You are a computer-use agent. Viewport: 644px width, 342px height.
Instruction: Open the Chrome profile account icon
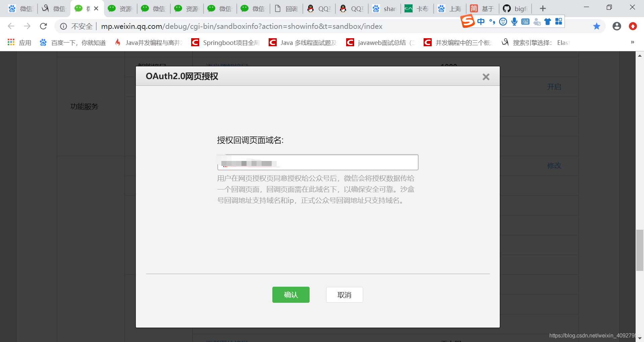(617, 26)
